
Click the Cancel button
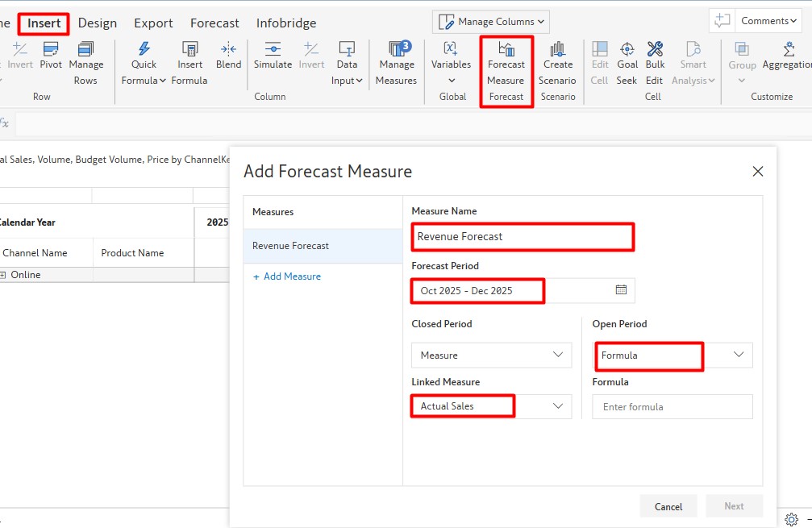pyautogui.click(x=668, y=506)
